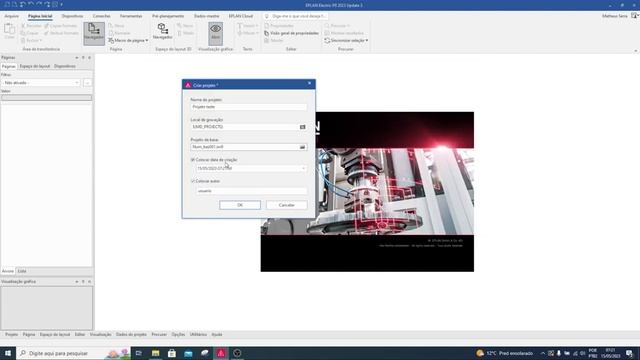The image size is (640, 360).
Task: Click the Diga-me search box in ribbon
Action: (x=295, y=16)
